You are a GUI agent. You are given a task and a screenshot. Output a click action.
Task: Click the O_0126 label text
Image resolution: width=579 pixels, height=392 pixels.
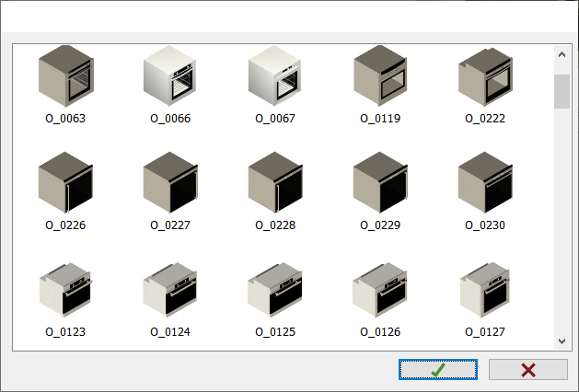pos(380,332)
